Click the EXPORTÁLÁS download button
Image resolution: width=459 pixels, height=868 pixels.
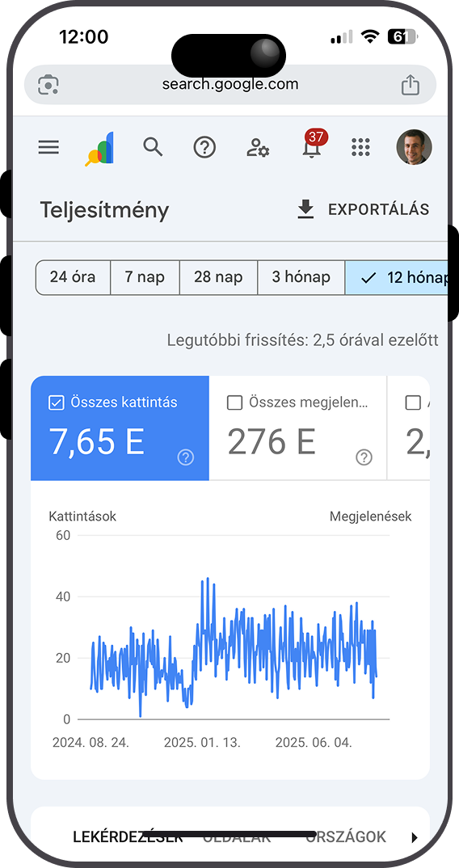[363, 209]
